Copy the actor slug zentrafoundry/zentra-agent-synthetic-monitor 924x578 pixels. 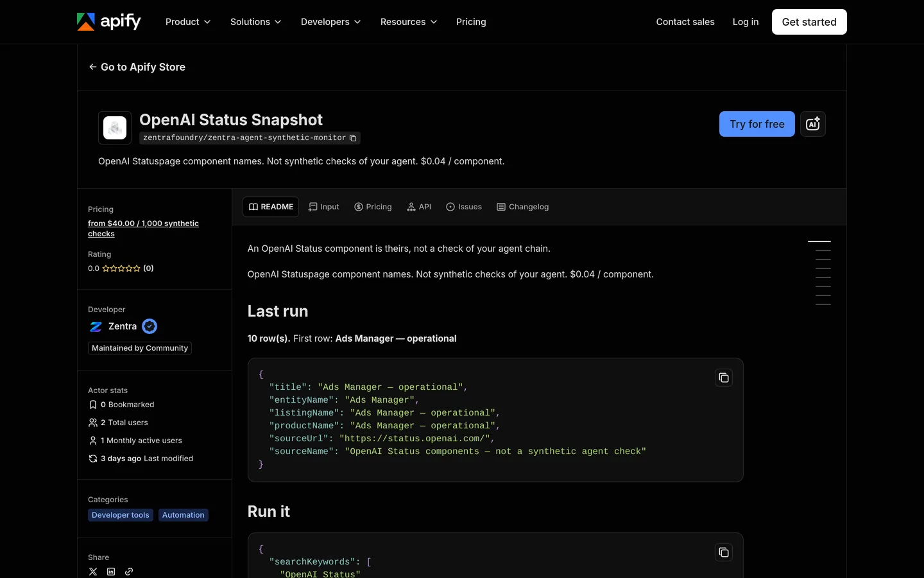(353, 138)
